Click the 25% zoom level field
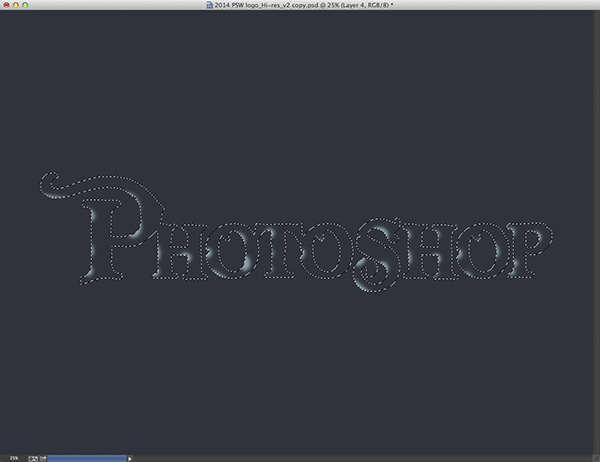 [14, 457]
